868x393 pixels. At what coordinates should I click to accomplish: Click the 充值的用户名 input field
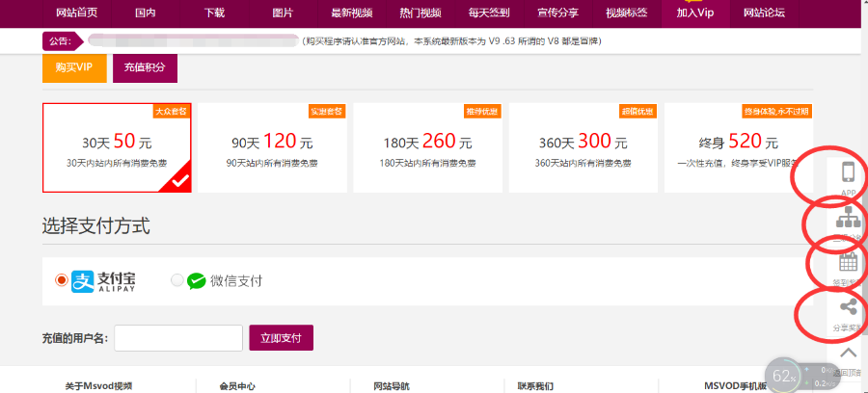(178, 338)
